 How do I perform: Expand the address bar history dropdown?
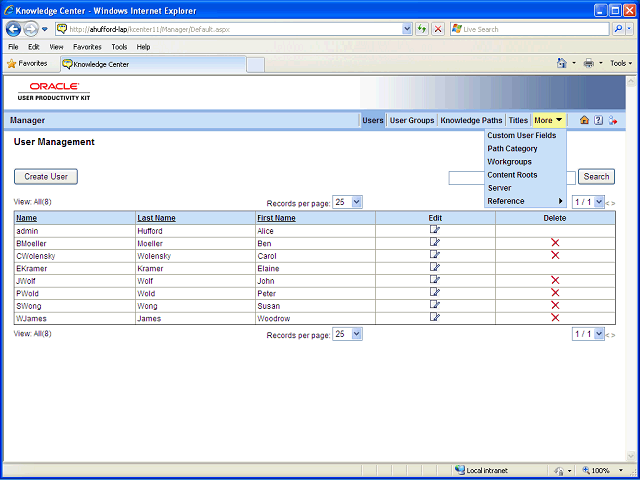point(407,29)
